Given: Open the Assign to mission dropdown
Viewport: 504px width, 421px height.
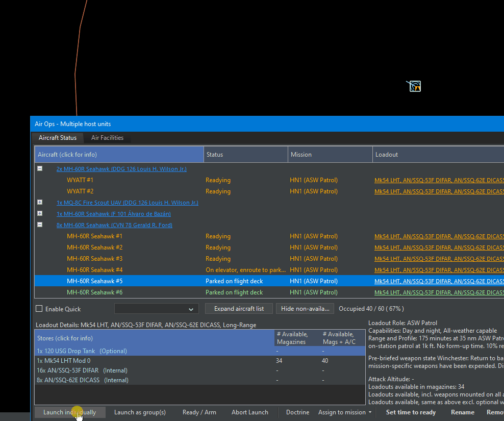Looking at the screenshot, I should coord(344,412).
